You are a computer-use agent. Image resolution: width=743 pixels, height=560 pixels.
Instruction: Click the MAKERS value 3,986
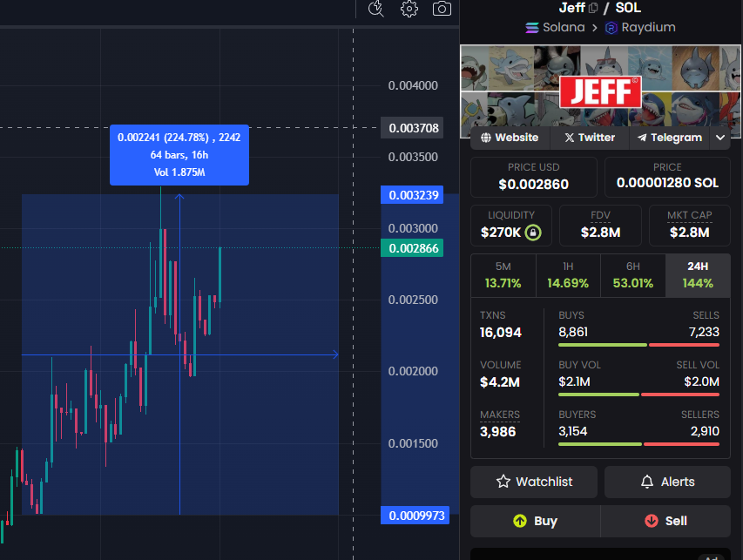pos(497,432)
